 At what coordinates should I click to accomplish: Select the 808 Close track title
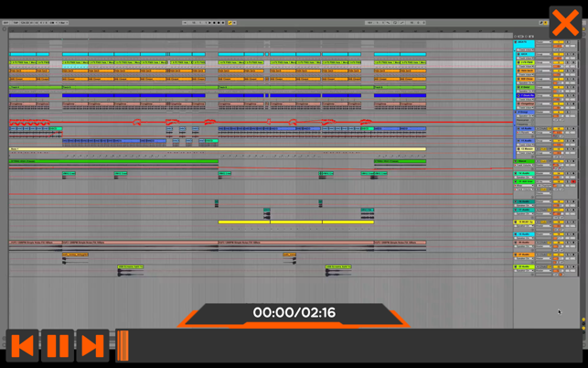point(525,79)
